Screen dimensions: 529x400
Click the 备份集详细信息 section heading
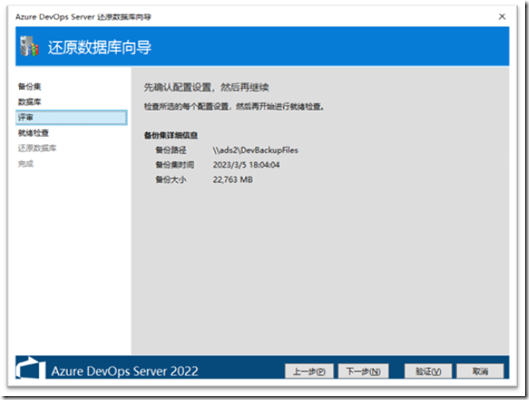(171, 135)
